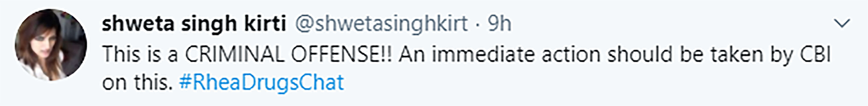
Task: Open the #RheaDrugsChat hashtag link
Action: pos(261,82)
